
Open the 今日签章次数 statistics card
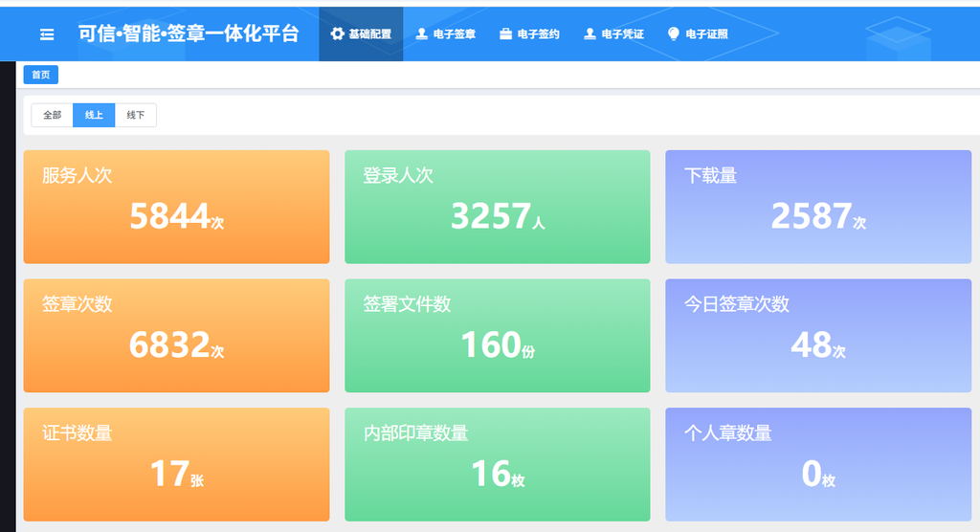pyautogui.click(x=818, y=336)
